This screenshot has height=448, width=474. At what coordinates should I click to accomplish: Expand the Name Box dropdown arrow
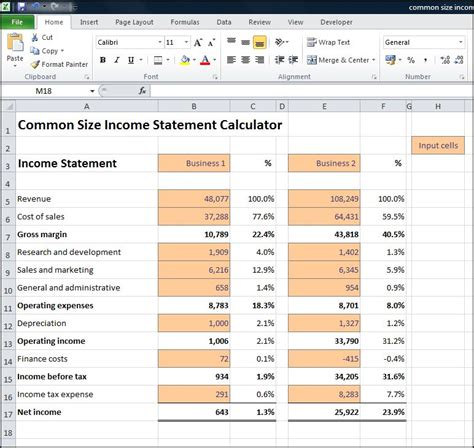point(92,91)
